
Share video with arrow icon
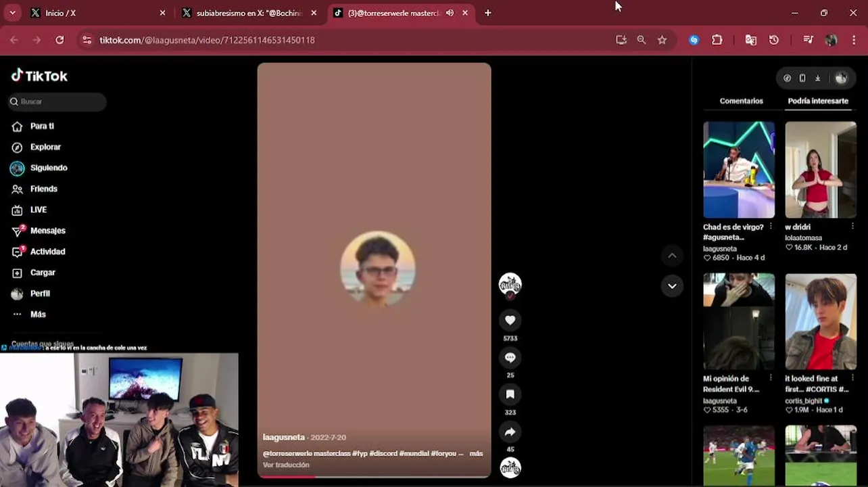click(510, 432)
